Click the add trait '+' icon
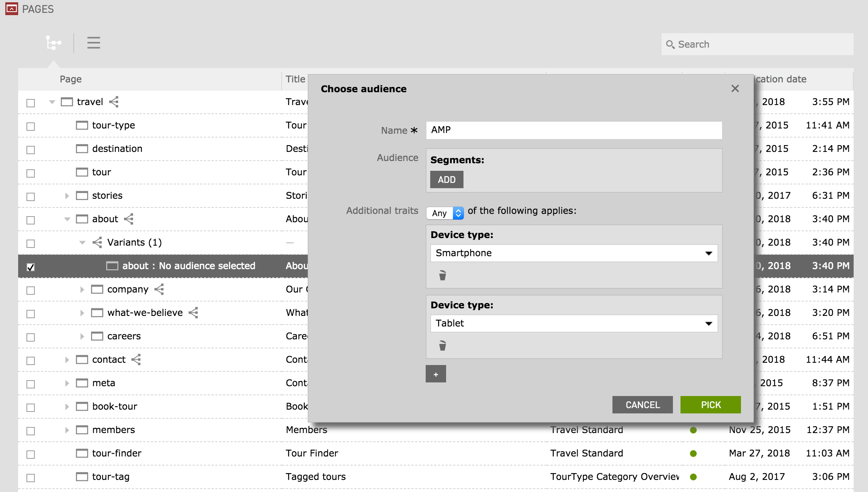 436,374
